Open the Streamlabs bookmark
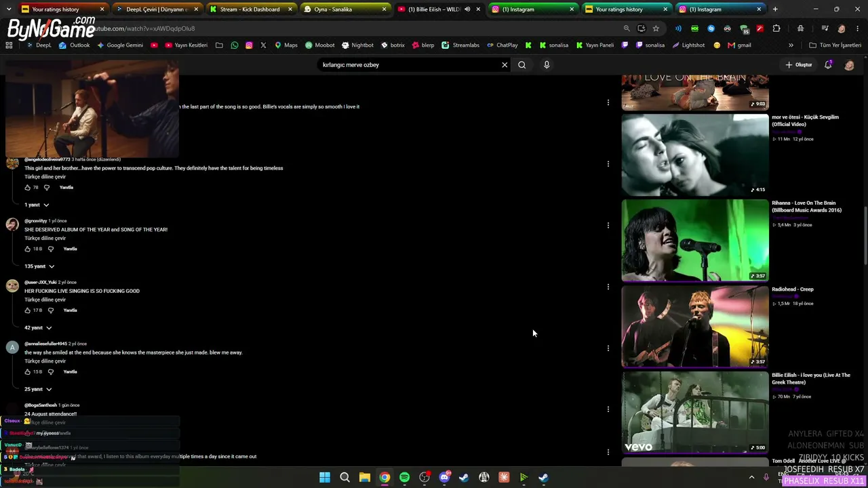868x488 pixels. coord(460,45)
